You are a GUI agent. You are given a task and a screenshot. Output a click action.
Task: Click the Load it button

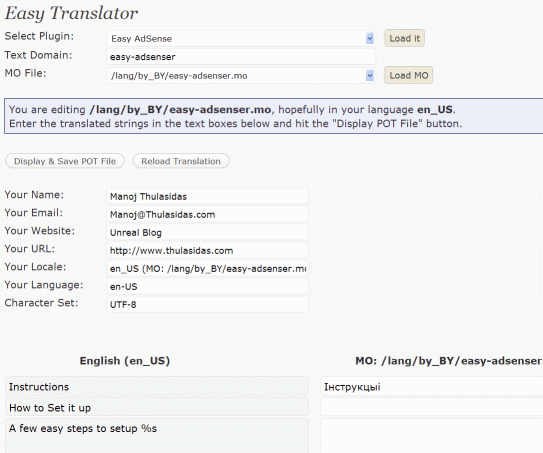tap(404, 38)
